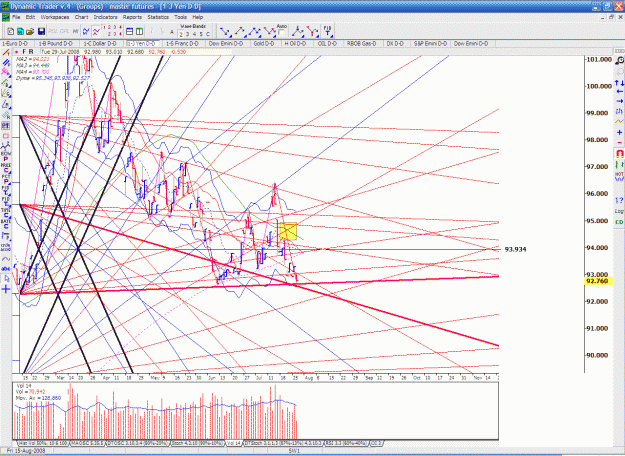Open the Workspaces menu
This screenshot has width=625, height=456.
pos(55,17)
